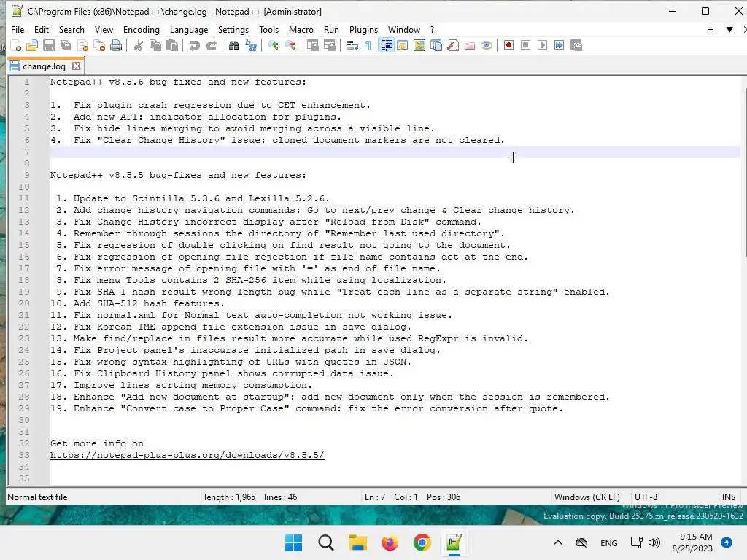Screen dimensions: 747x560
Task: Redo action via toolbar arrow
Action: coord(212,45)
